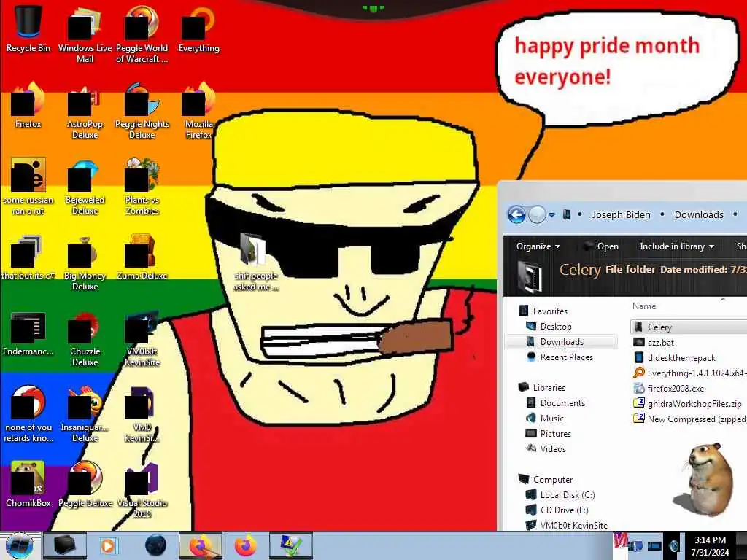Image resolution: width=747 pixels, height=560 pixels.
Task: Select Visual Studio 2015 desktop icon
Action: point(142,489)
